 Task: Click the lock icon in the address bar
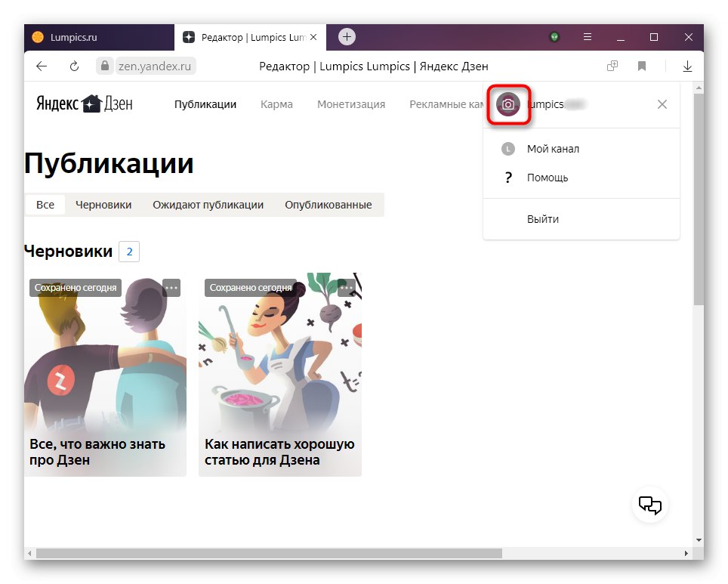[104, 66]
